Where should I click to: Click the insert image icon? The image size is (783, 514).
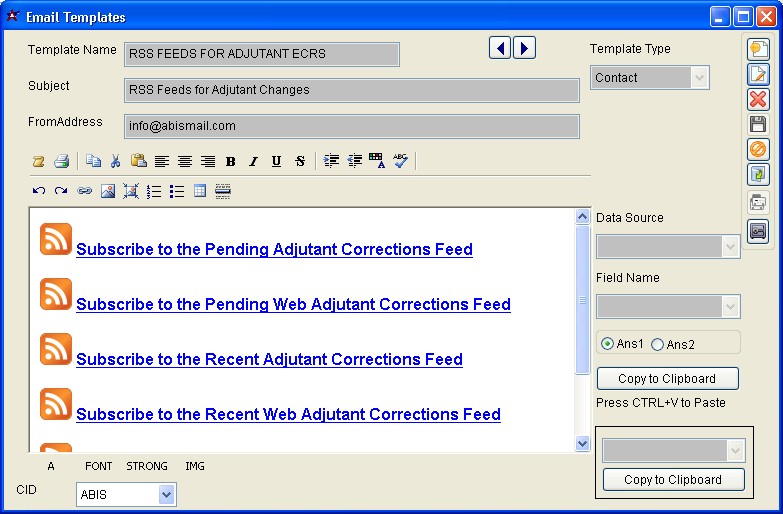[107, 191]
